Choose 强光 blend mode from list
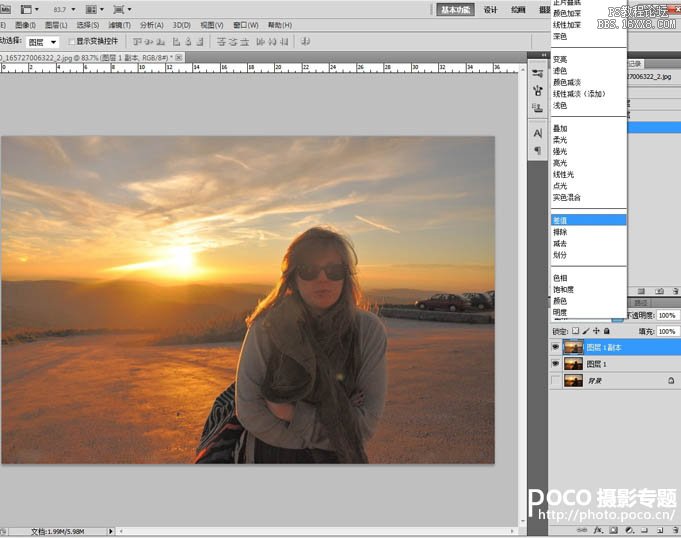Screen dimensions: 681x538 (x=588, y=152)
